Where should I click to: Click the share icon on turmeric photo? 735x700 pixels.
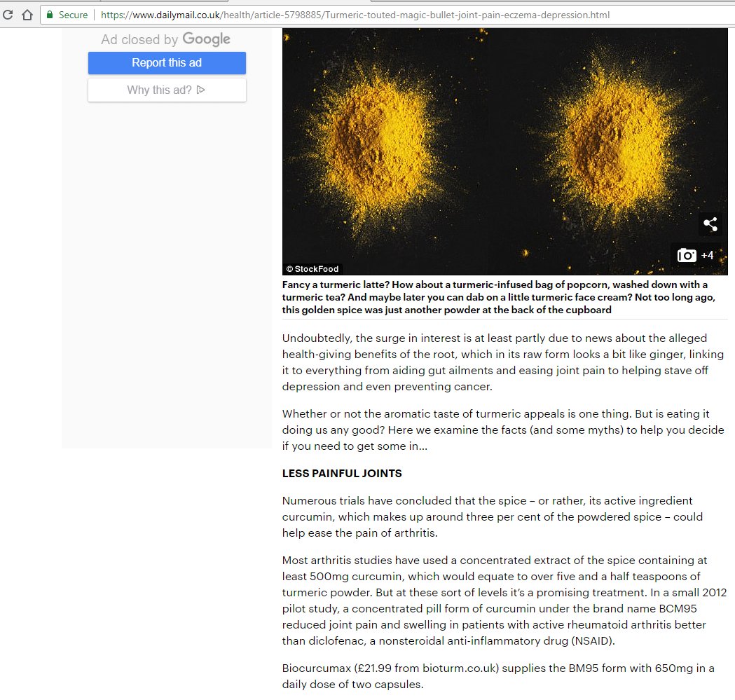710,224
